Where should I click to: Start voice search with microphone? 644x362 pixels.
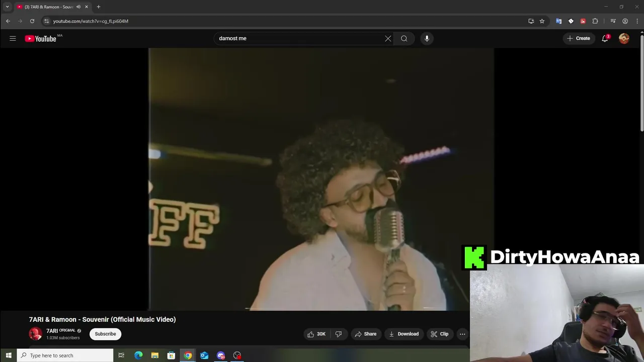click(x=427, y=38)
